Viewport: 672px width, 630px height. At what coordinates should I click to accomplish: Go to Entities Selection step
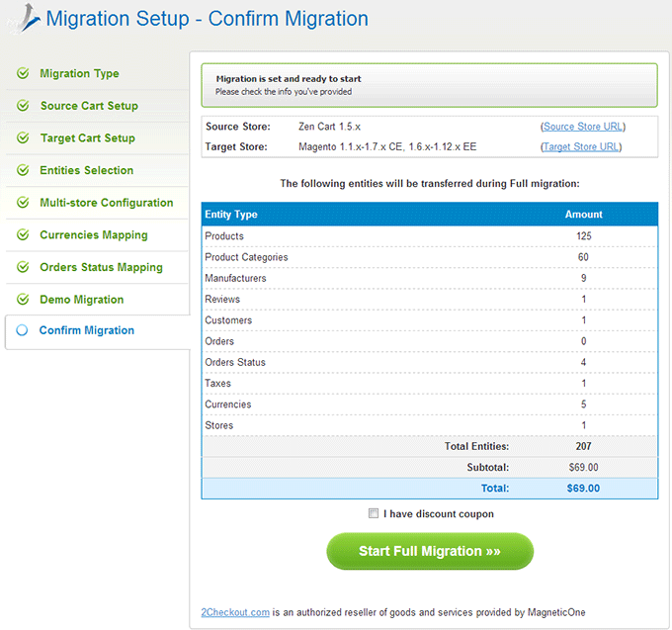pyautogui.click(x=86, y=170)
